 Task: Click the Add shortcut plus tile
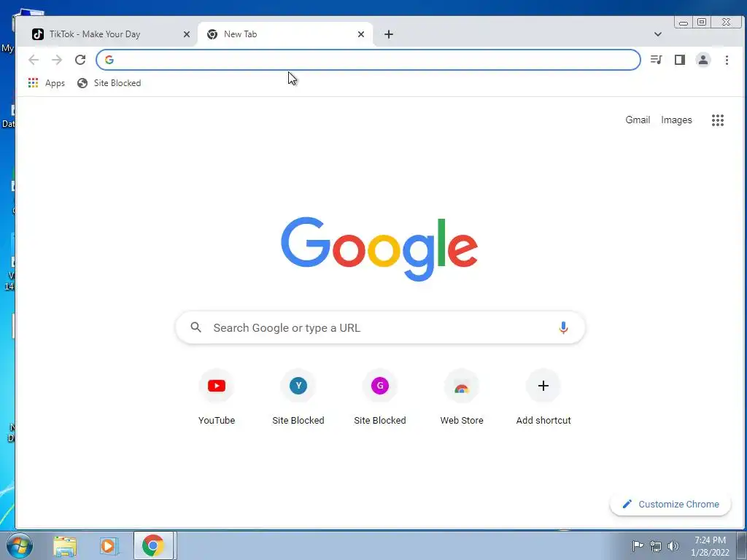(543, 397)
